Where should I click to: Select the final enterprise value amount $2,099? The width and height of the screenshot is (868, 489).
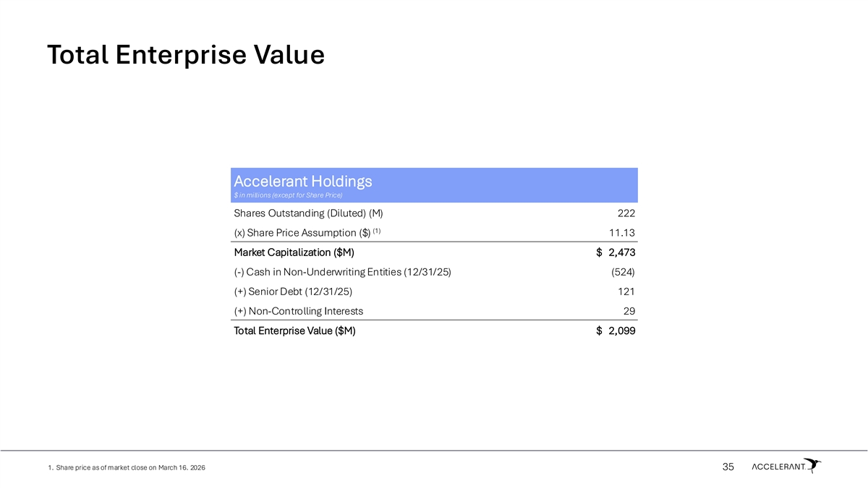tap(616, 331)
